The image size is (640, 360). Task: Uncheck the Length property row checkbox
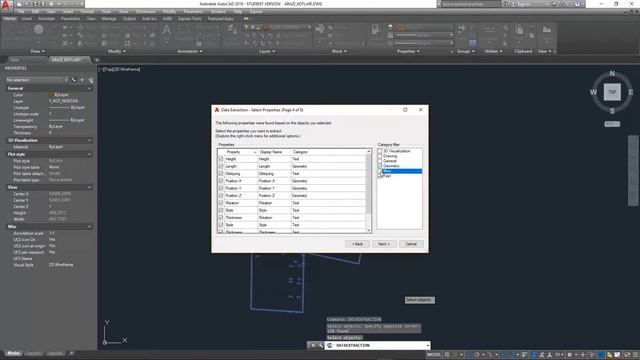pos(221,166)
